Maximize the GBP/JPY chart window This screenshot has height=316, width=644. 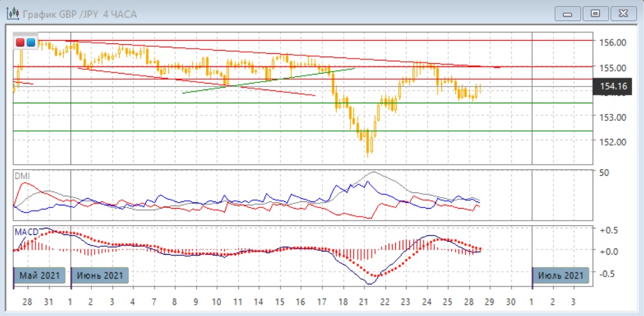[x=595, y=13]
